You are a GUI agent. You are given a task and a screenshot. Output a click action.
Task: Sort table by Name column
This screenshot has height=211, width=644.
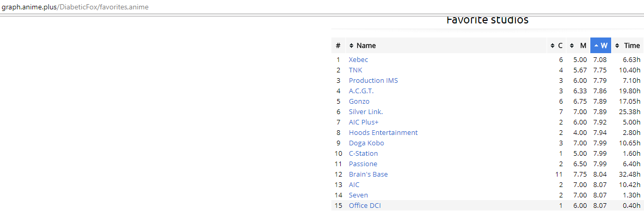tap(446, 45)
